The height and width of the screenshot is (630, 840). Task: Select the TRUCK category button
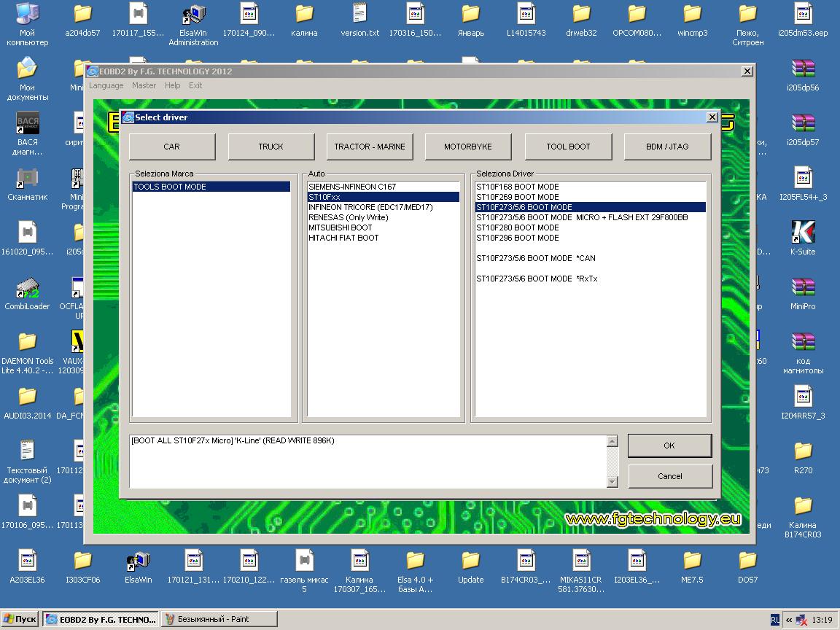click(271, 147)
